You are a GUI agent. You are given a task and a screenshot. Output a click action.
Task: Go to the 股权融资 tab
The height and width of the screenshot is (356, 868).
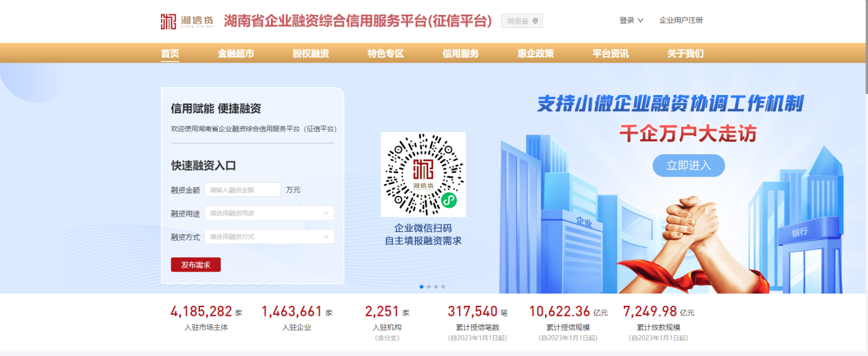point(311,53)
